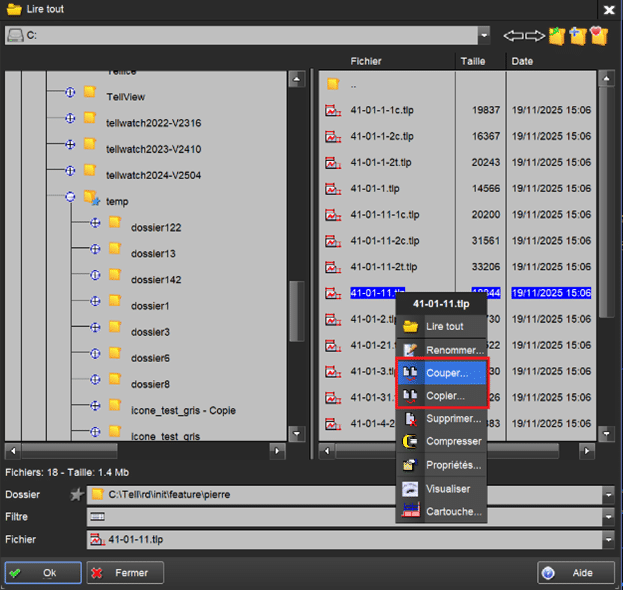Open the C: drive dropdown
The width and height of the screenshot is (623, 590).
(x=484, y=36)
